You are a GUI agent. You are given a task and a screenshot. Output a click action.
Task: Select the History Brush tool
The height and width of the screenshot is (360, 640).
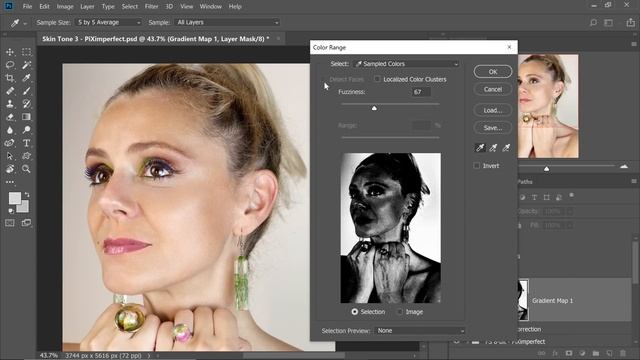pos(27,104)
